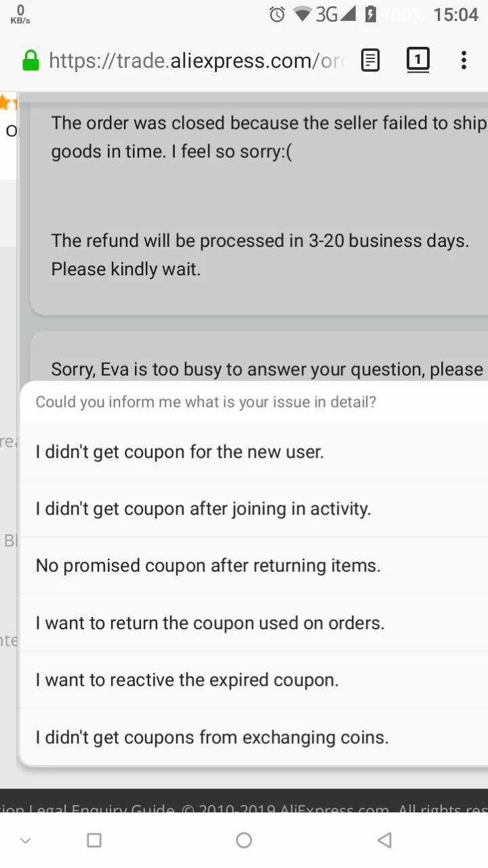
Task: Tap the green secure padlock icon
Action: click(30, 61)
